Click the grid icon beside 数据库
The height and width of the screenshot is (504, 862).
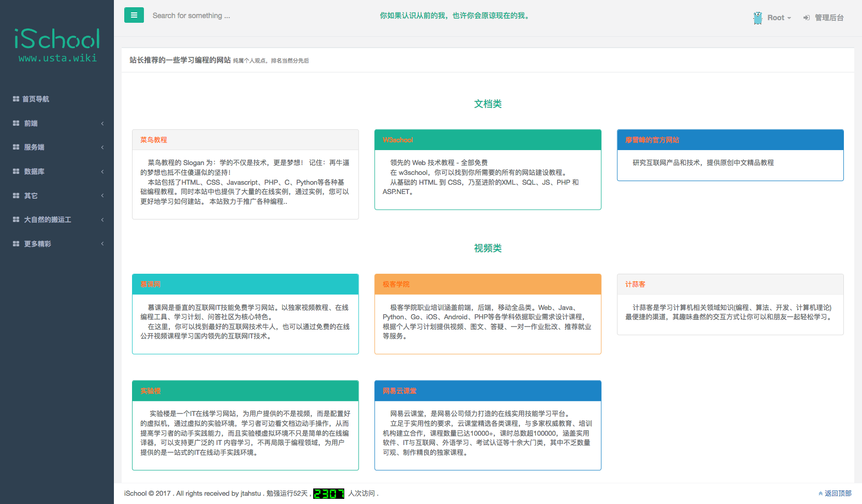[x=16, y=171]
